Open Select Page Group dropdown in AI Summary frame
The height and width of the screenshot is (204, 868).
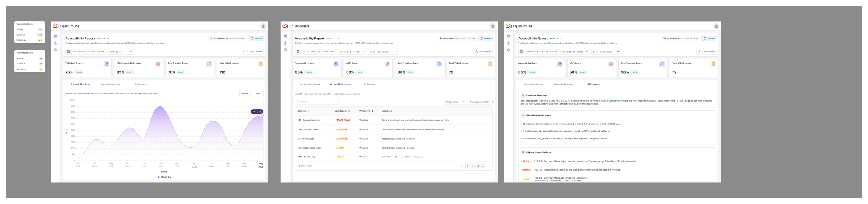click(606, 52)
